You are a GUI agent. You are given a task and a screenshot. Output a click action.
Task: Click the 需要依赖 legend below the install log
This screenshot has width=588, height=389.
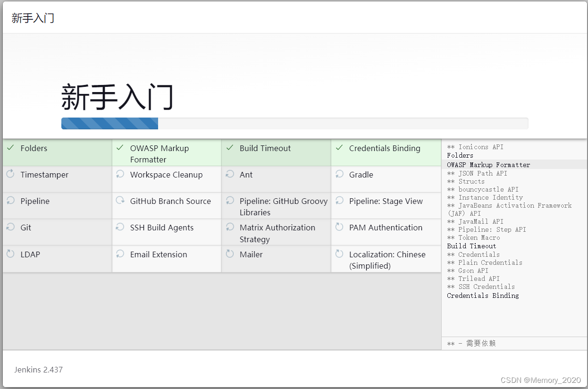tap(471, 343)
